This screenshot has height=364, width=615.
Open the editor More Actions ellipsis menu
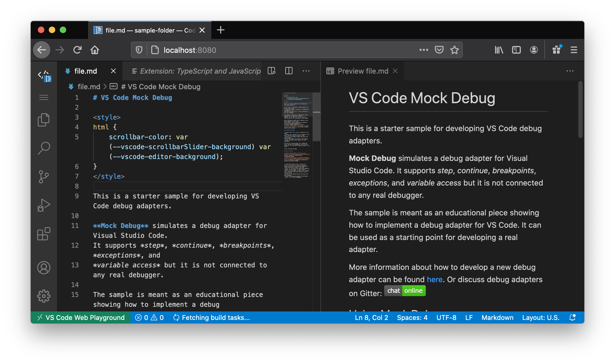click(x=306, y=71)
